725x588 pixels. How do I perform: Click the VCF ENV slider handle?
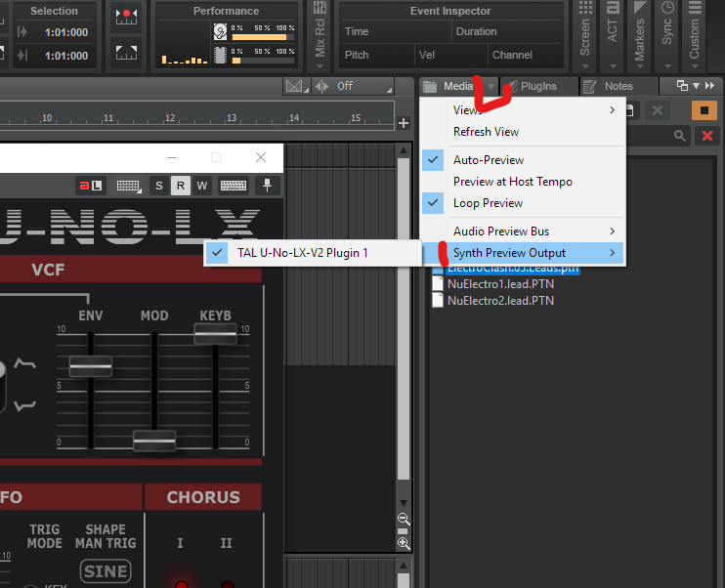coord(91,366)
